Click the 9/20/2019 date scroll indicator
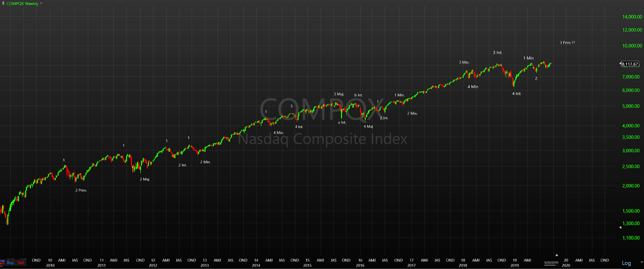Image resolution: width=644 pixels, height=269 pixels. [551, 263]
